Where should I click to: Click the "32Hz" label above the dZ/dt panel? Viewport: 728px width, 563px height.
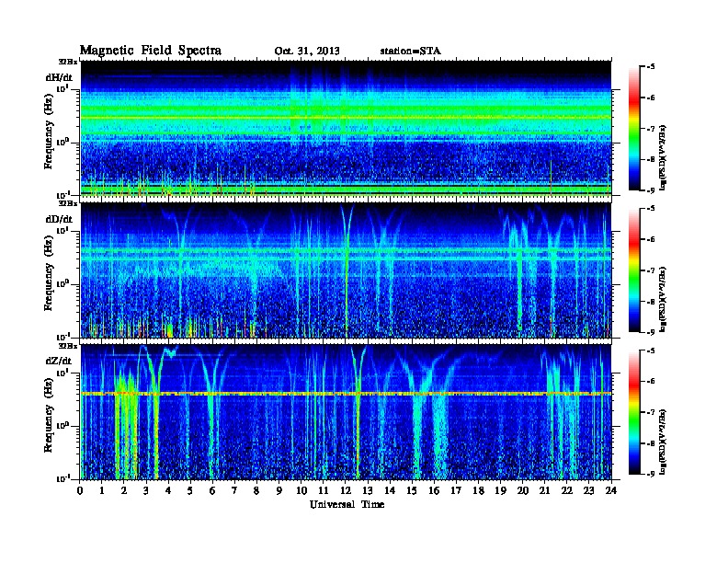68,346
